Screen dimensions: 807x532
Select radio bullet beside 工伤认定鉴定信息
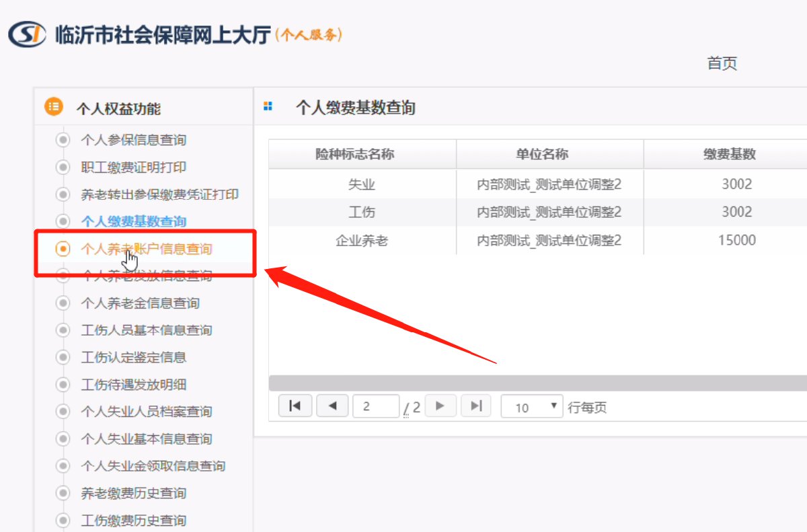[63, 357]
